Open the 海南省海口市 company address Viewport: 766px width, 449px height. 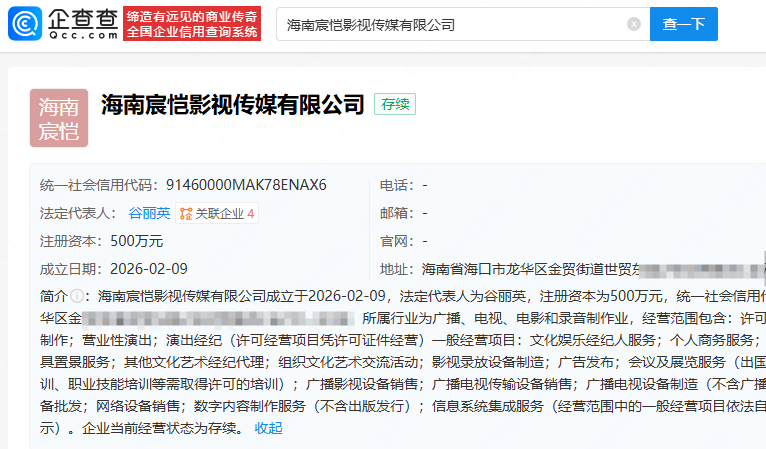[530, 269]
